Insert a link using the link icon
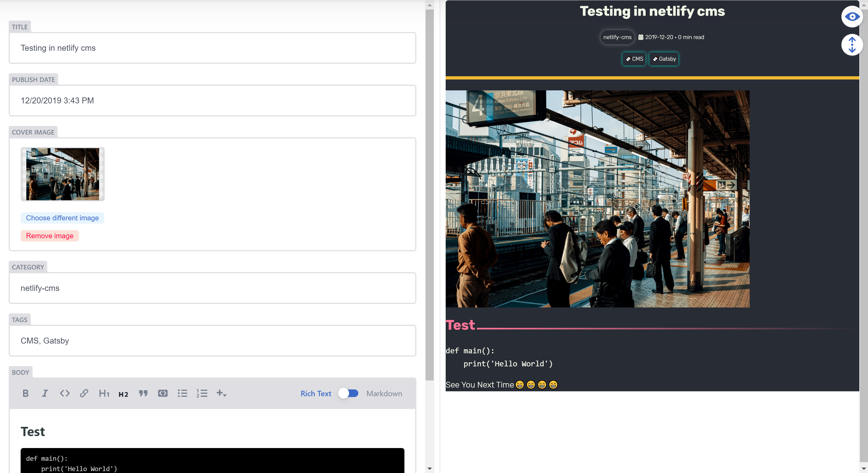This screenshot has width=868, height=473. [84, 393]
